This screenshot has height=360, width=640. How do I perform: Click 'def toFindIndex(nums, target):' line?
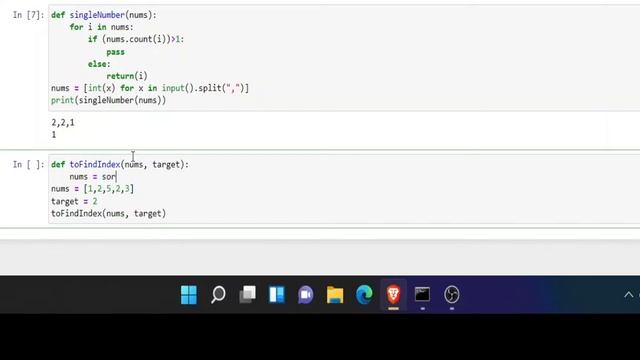coord(120,164)
